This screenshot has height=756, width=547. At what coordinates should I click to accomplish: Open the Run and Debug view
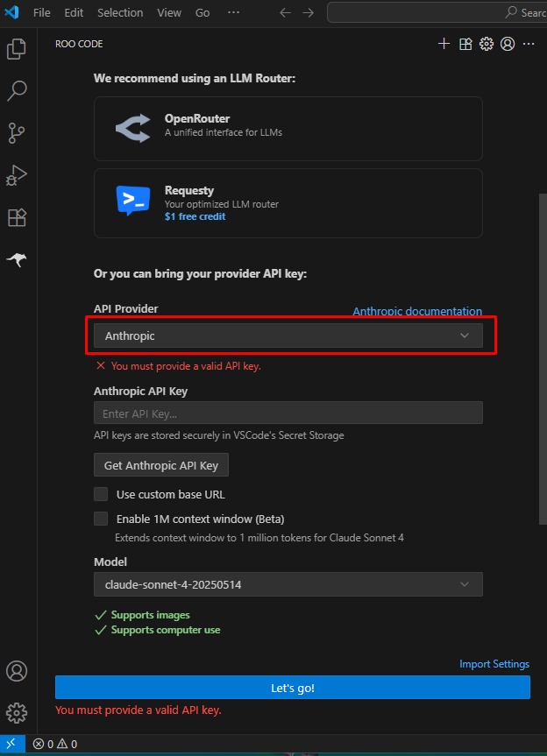point(17,175)
